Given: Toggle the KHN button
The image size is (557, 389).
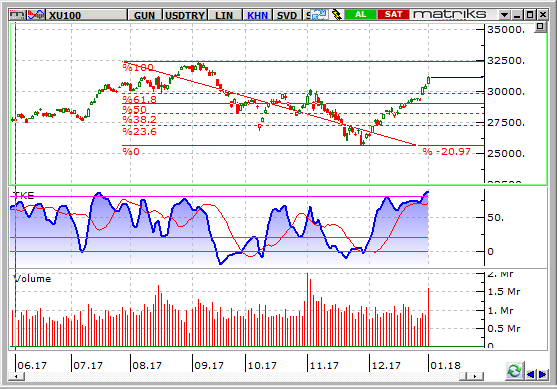Looking at the screenshot, I should 258,15.
